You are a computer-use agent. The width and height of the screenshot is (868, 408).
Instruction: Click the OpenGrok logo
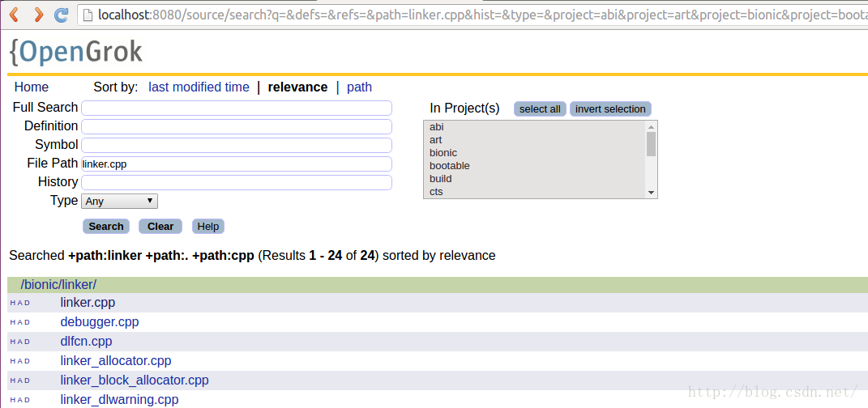[x=76, y=52]
